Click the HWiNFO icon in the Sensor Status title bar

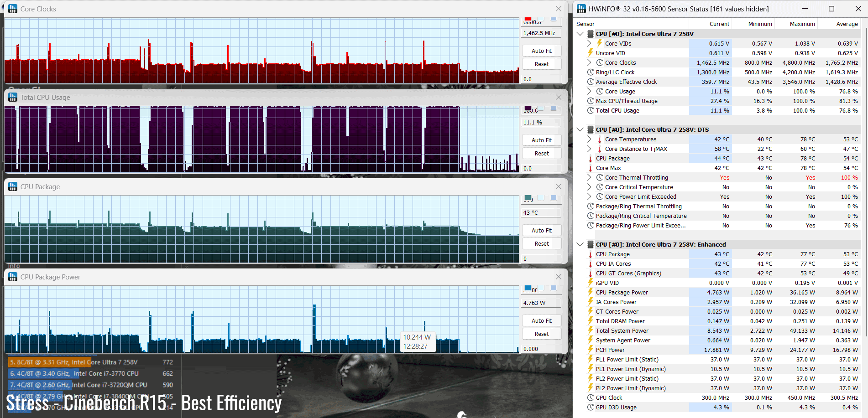click(x=581, y=9)
